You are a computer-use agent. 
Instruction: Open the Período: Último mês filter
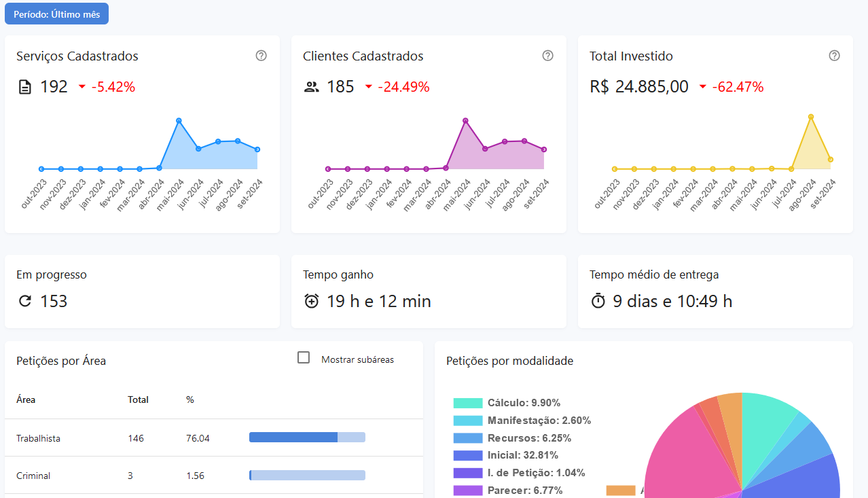point(56,14)
